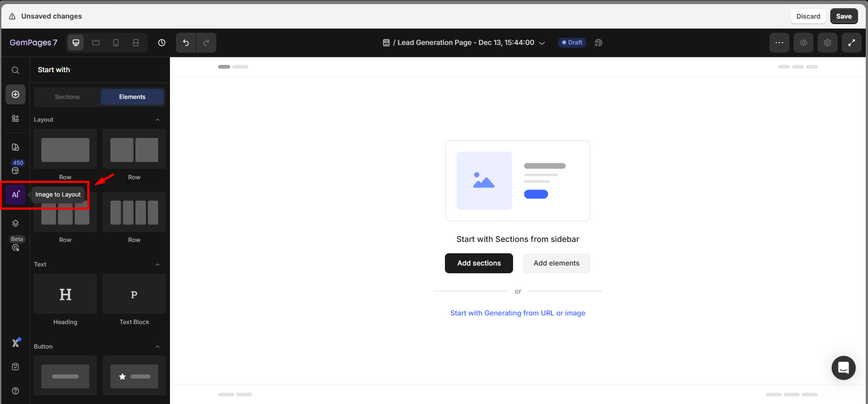Open help question mark icon
This screenshot has width=868, height=404.
click(x=15, y=391)
